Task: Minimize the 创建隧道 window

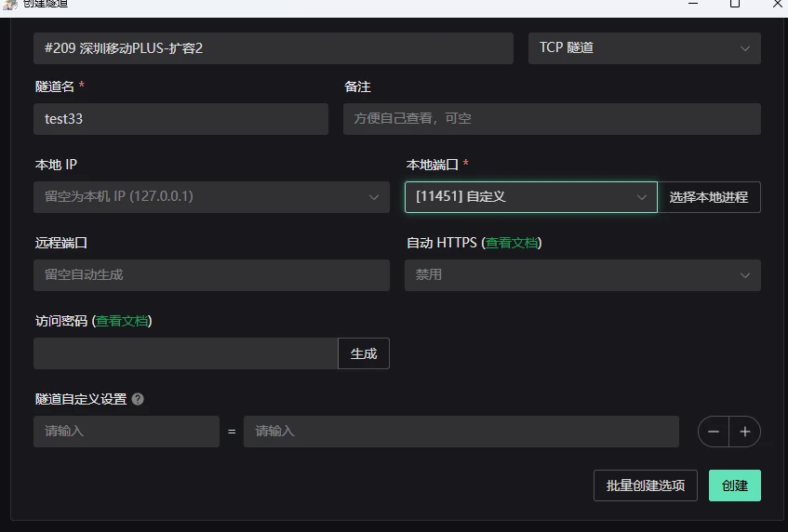Action: 693,4
